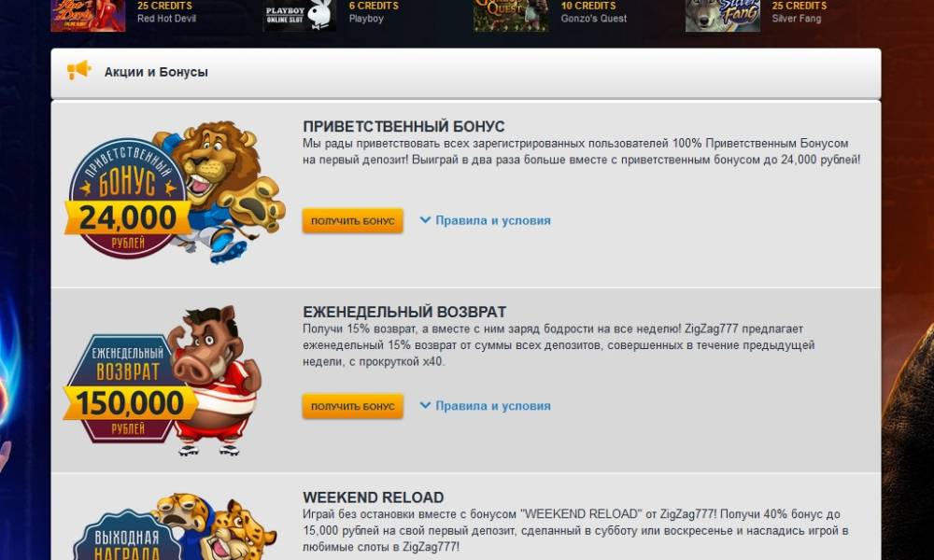Screen dimensions: 934x560
Task: Click the WEEKEND RELOAD heading
Action: point(373,497)
